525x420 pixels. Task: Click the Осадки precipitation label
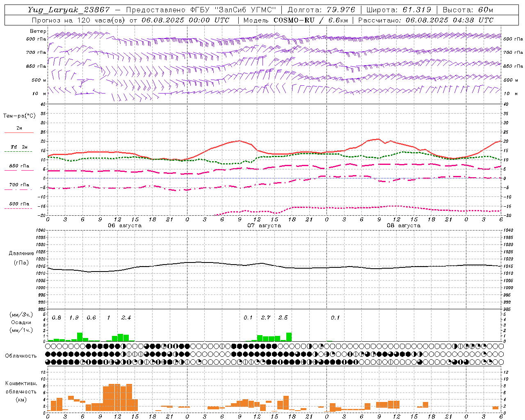(21, 322)
